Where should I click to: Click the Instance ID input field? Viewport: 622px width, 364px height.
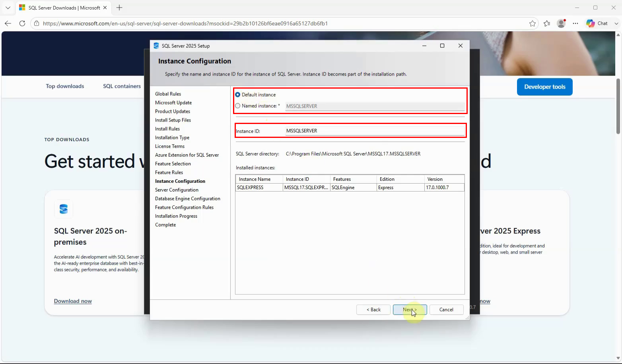[375, 131]
